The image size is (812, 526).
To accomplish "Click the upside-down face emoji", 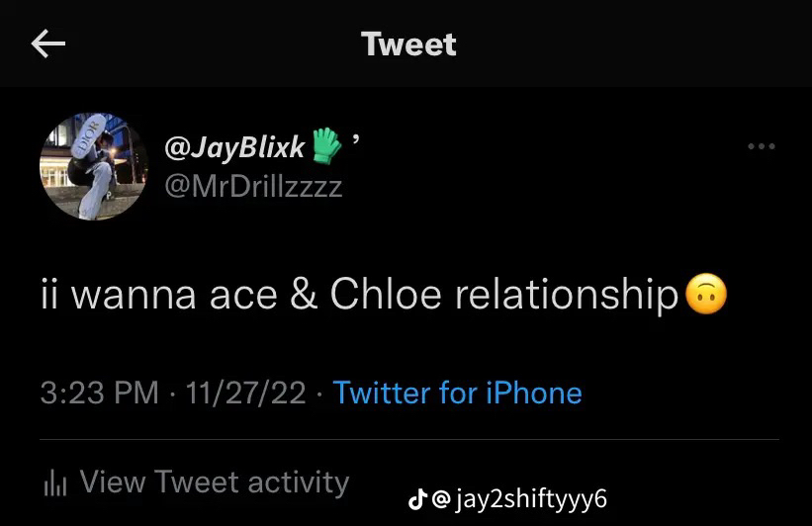I will coord(706,294).
